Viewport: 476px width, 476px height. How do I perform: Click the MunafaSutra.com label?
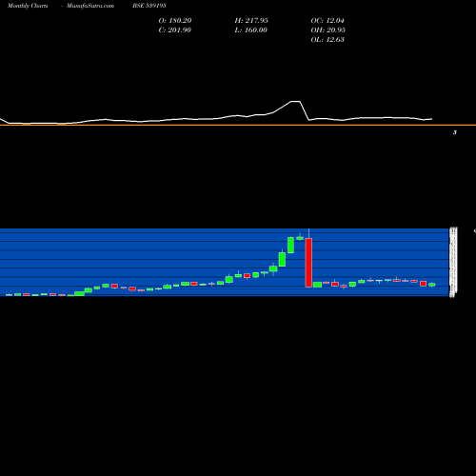(90, 6)
